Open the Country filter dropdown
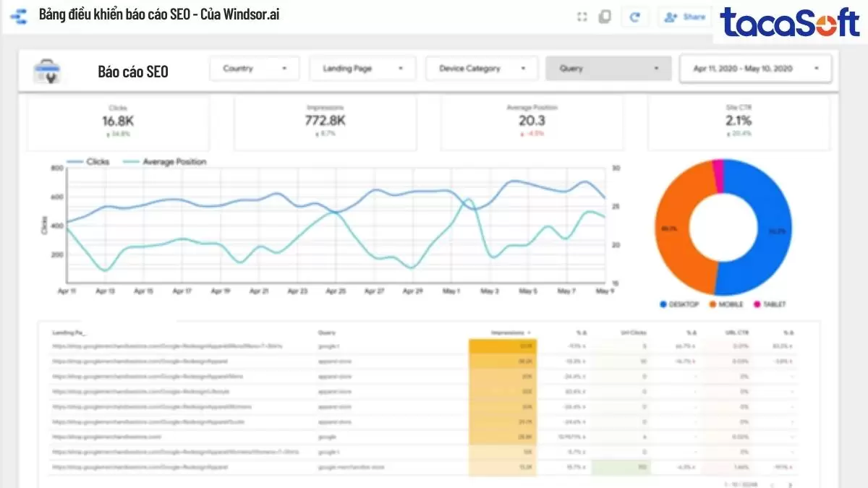 pos(254,68)
